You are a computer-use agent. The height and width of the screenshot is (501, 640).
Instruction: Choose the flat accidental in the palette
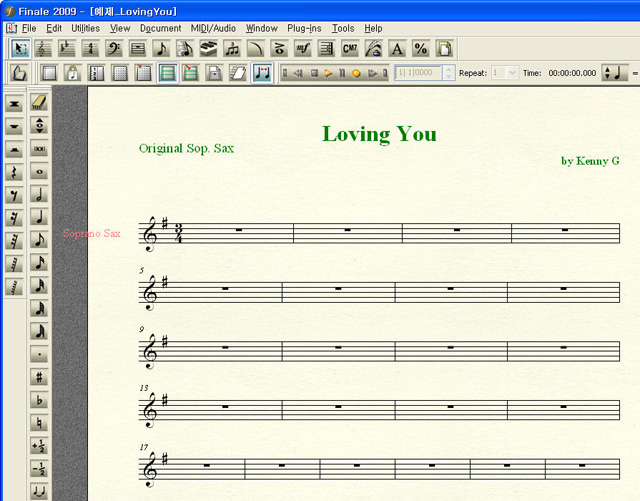[39, 400]
